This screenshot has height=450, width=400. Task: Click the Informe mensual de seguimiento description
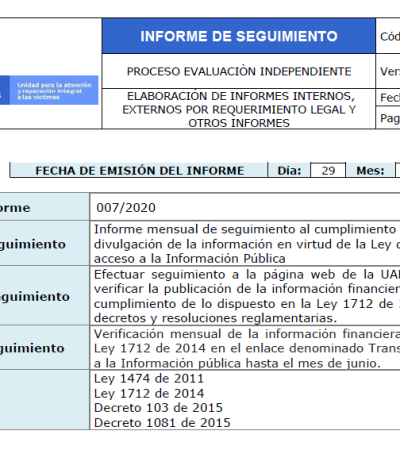tap(247, 244)
